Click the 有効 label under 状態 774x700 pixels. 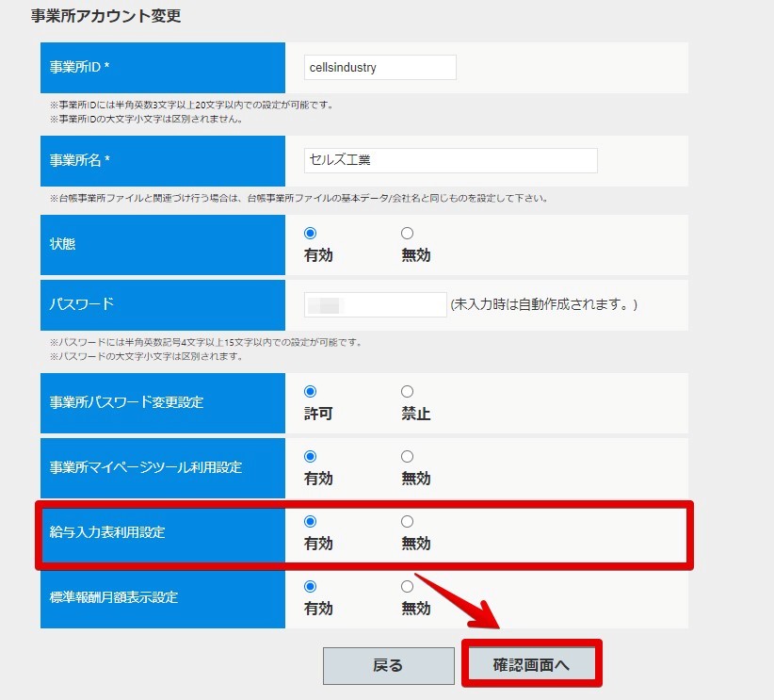click(x=318, y=255)
